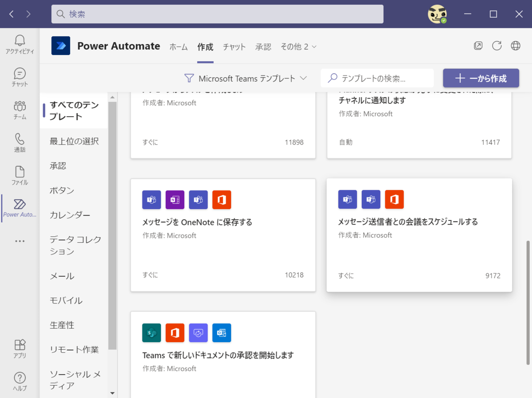The height and width of the screenshot is (398, 532).
Task: Click the globe website icon in header
Action: click(x=516, y=46)
